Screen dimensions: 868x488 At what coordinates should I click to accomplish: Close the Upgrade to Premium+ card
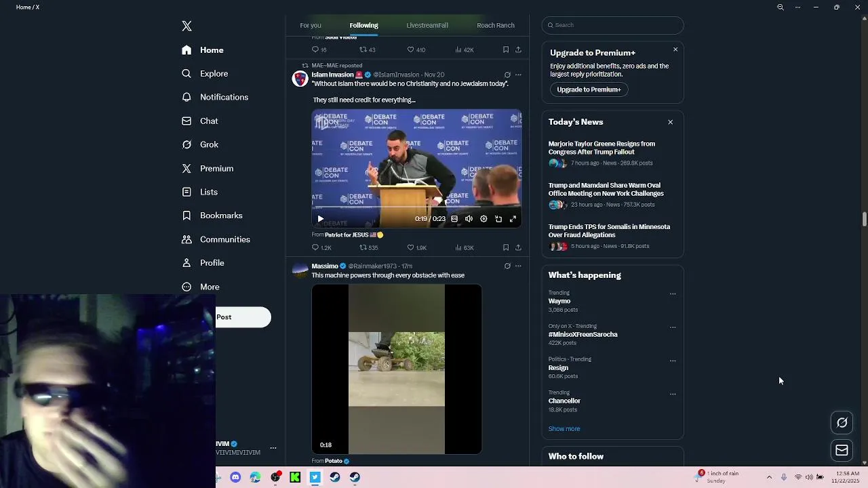click(x=675, y=49)
